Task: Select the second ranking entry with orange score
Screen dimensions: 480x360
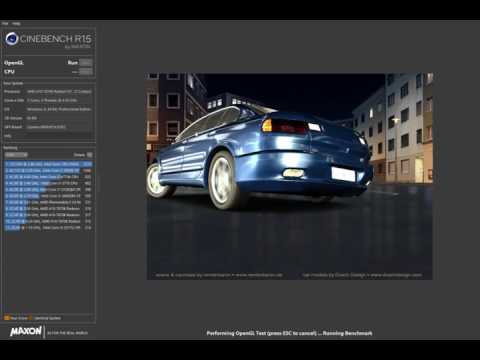Action: pos(48,171)
